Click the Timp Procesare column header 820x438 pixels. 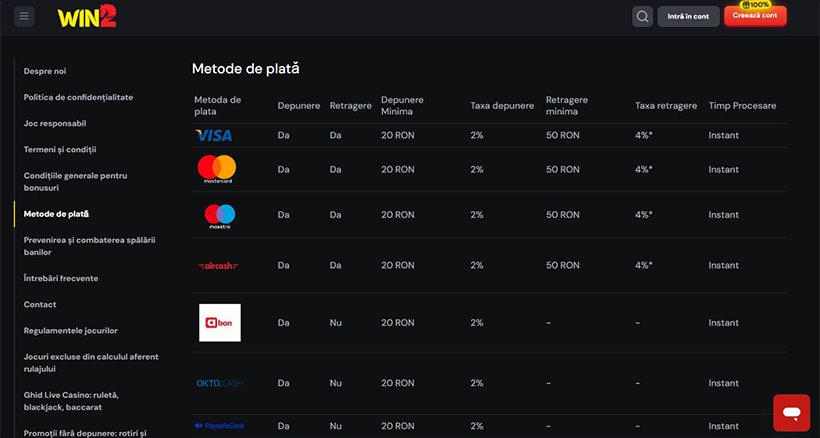coord(742,106)
